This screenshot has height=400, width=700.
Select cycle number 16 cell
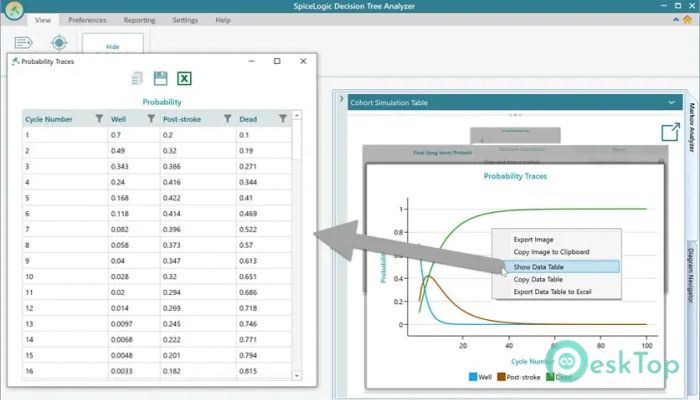point(29,371)
